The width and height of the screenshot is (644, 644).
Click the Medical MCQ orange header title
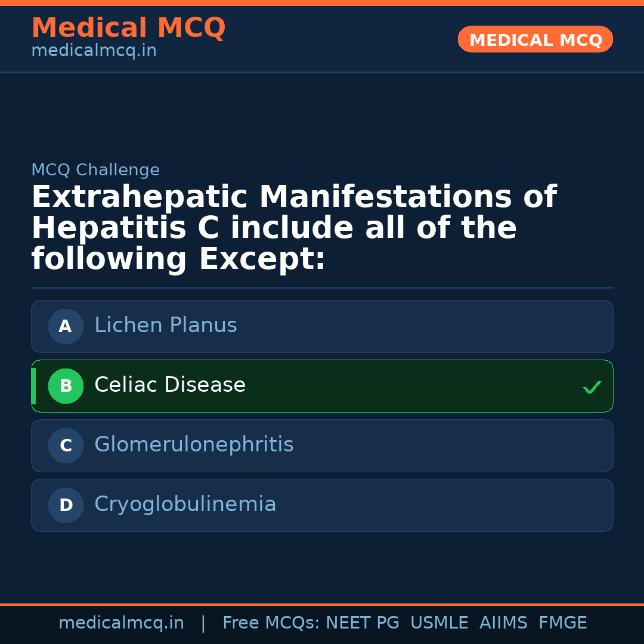click(x=128, y=28)
